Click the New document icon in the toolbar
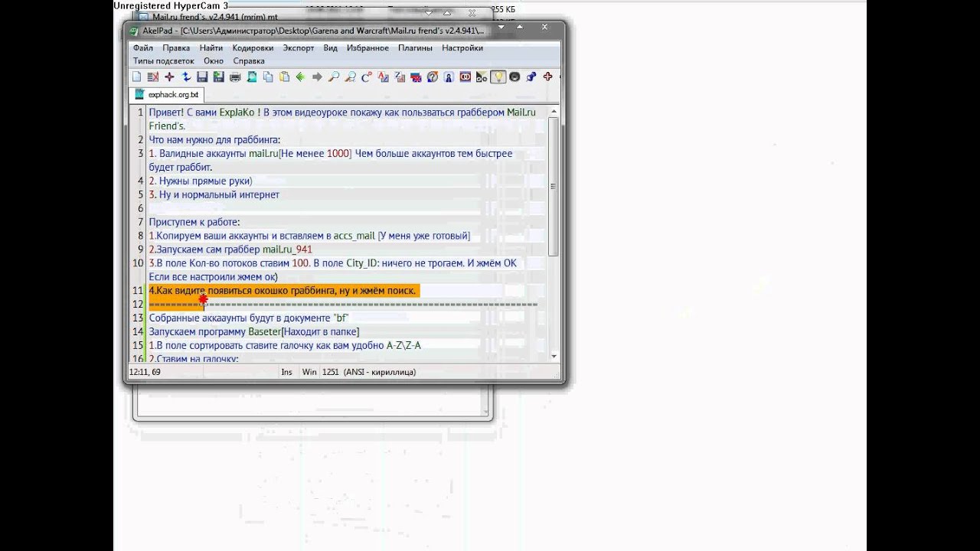The image size is (980, 551). (136, 77)
